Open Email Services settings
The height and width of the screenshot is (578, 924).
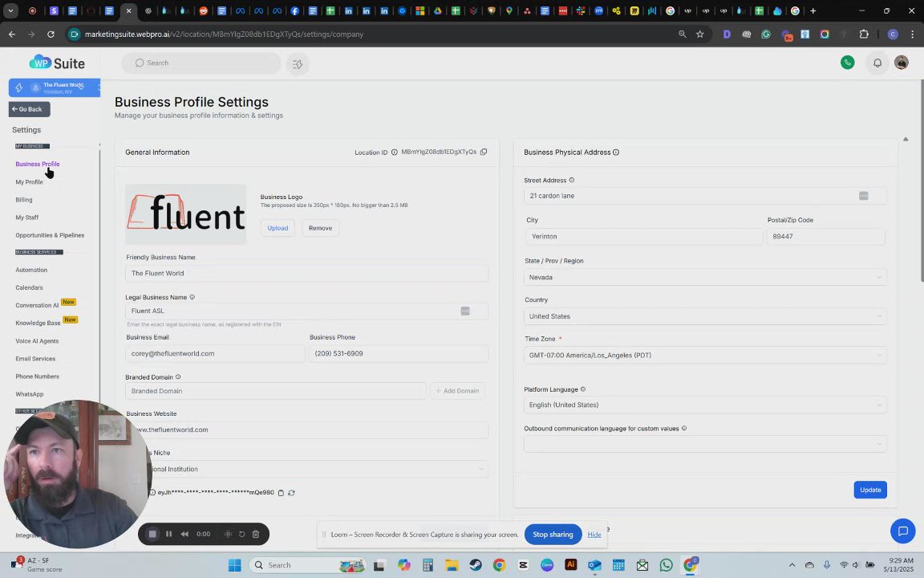pos(35,359)
